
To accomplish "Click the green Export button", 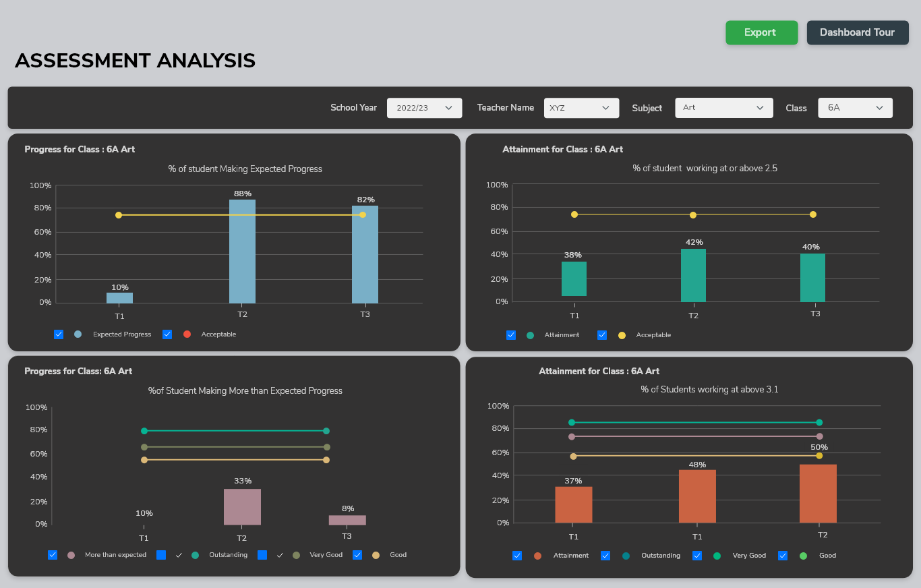I will pos(761,32).
